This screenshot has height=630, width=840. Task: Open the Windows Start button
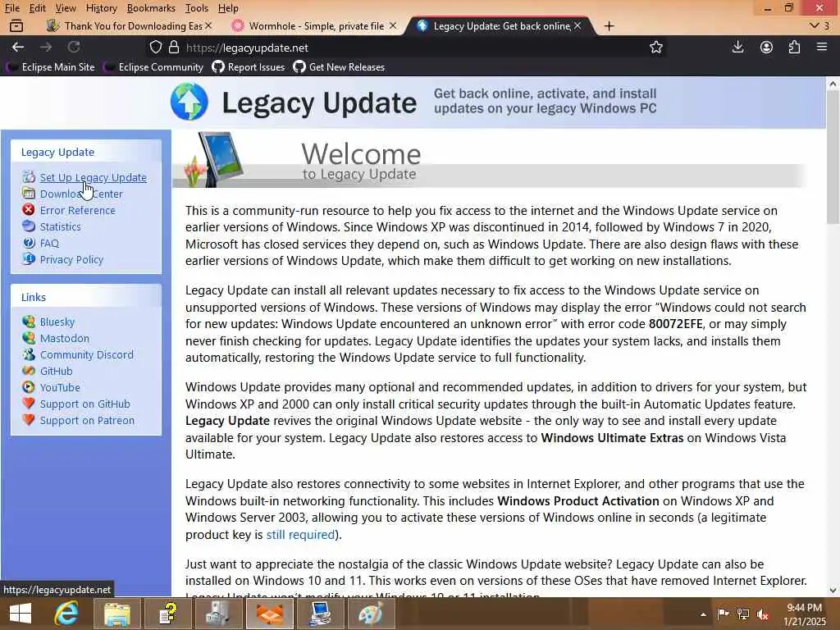21,614
